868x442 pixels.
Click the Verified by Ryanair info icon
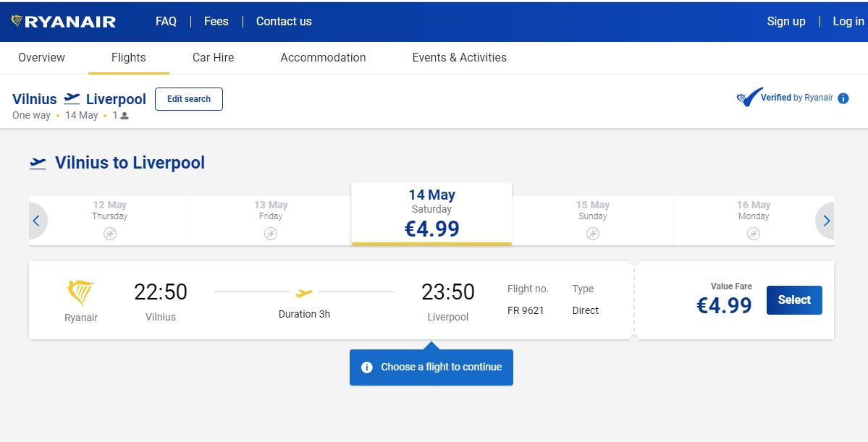point(843,98)
